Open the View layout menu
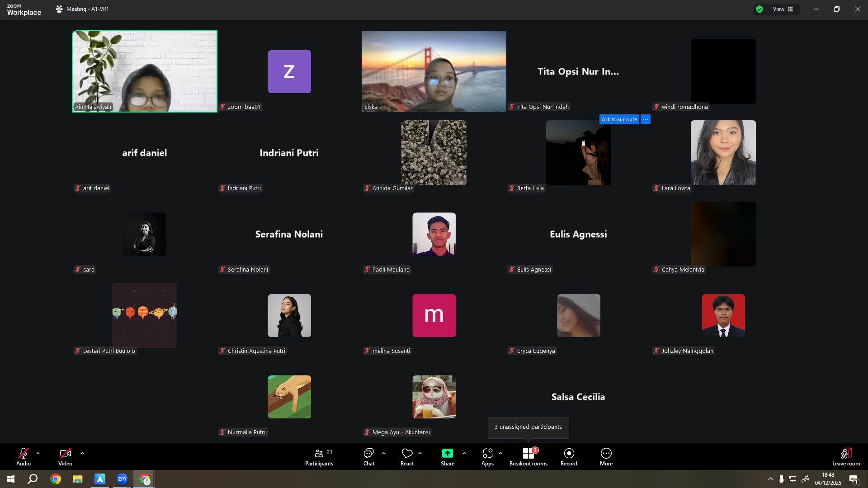The width and height of the screenshot is (868, 488). pyautogui.click(x=783, y=9)
